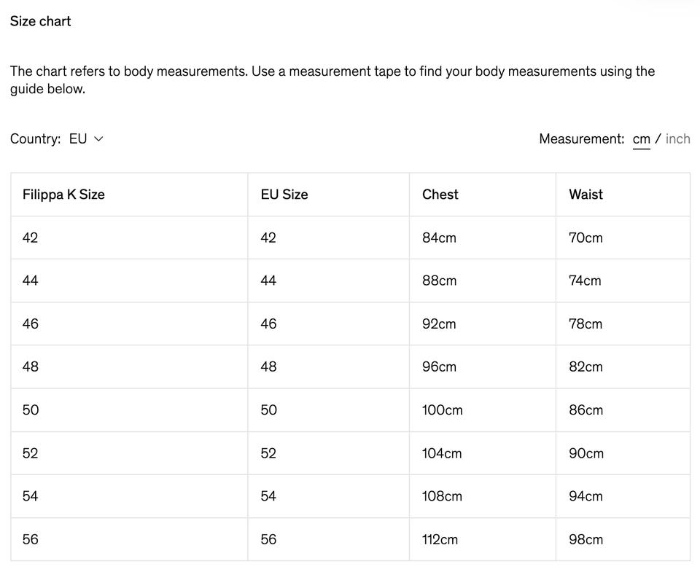700x588 pixels.
Task: Click the 82cm waist value
Action: (x=586, y=367)
